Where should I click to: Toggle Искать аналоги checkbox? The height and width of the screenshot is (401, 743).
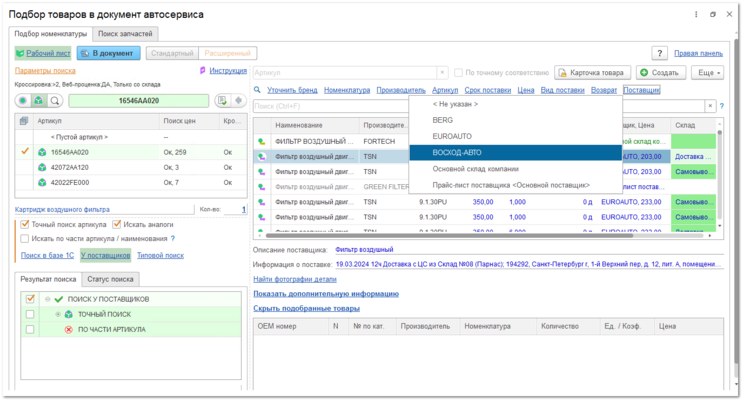coord(117,224)
